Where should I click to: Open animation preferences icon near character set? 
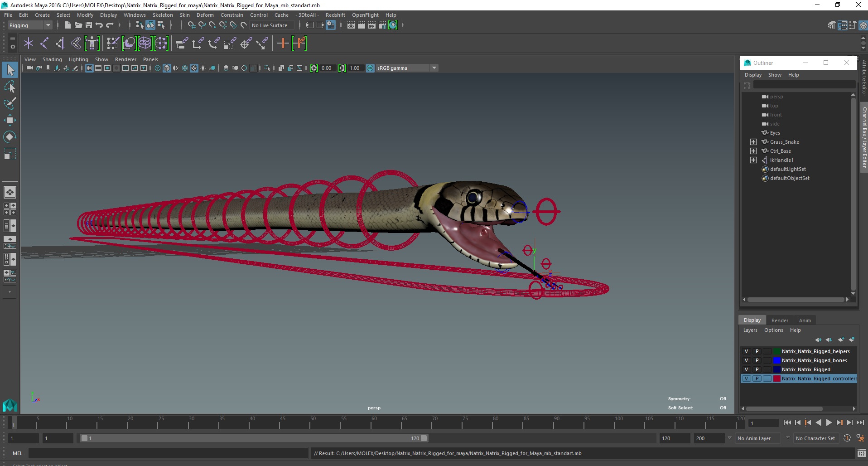tap(860, 438)
